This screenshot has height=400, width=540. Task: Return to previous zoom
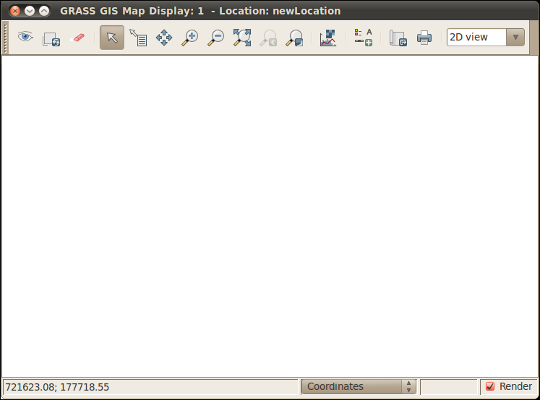[268, 38]
